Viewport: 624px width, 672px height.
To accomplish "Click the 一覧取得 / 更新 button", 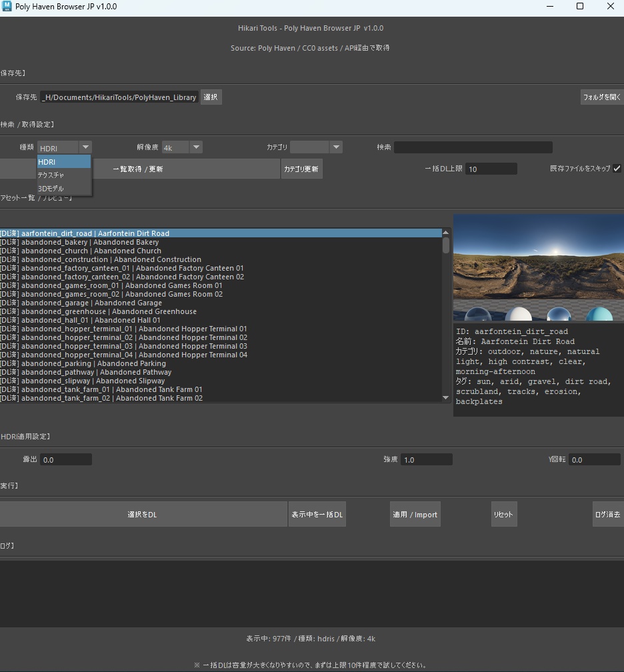I will coord(138,169).
